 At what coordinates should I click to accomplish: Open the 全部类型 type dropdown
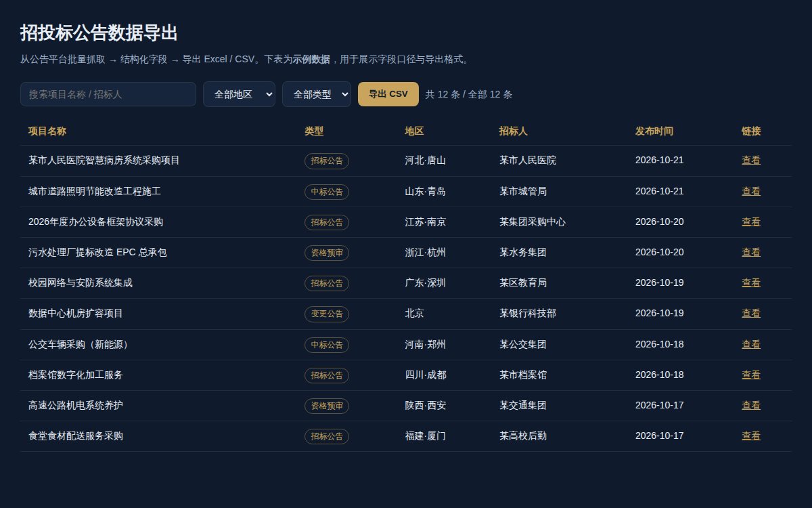tap(317, 94)
